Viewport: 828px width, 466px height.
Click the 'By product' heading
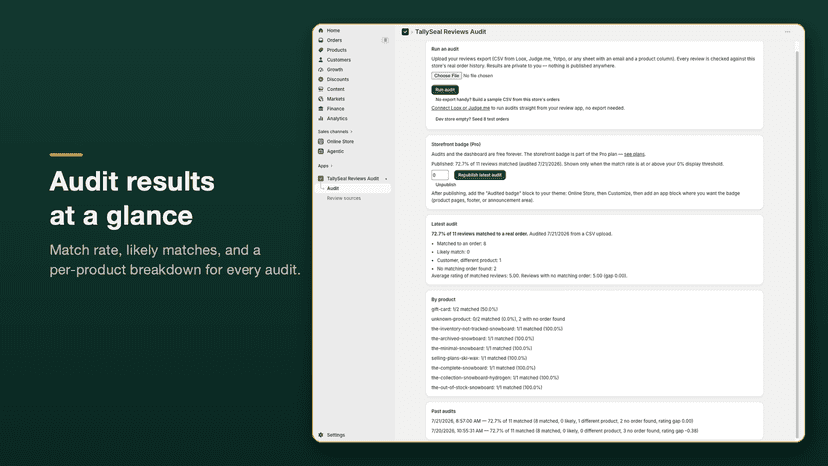click(443, 300)
